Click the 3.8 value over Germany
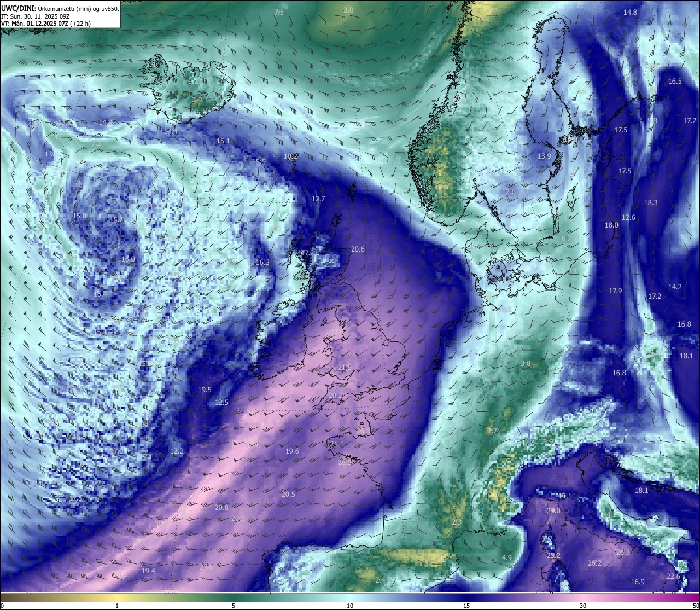The height and width of the screenshot is (610, 700). 526,363
